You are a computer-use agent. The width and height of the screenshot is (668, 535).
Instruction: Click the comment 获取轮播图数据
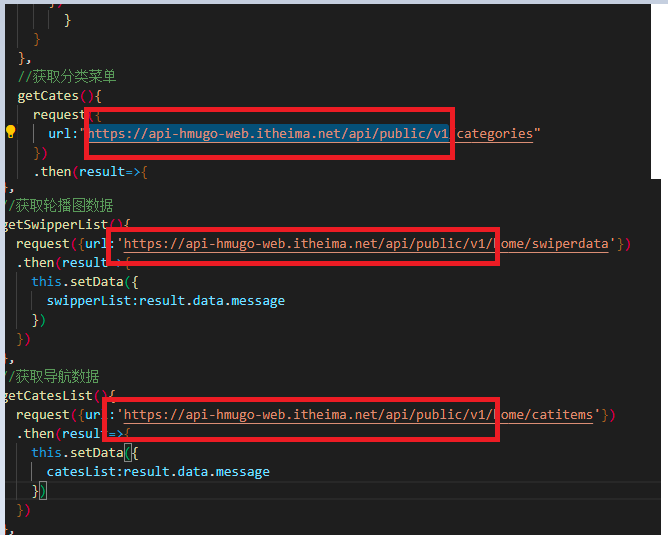pyautogui.click(x=60, y=205)
